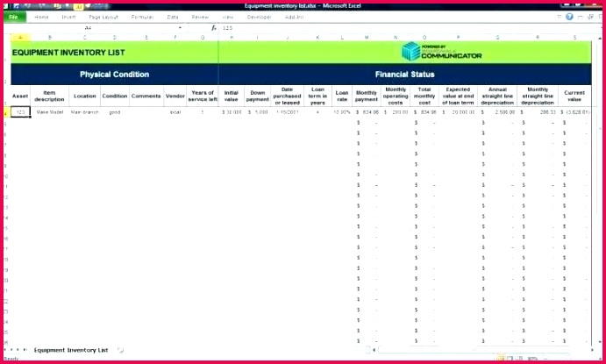Image resolution: width=606 pixels, height=364 pixels.
Task: Click the Down payment heading cell
Action: [x=257, y=96]
